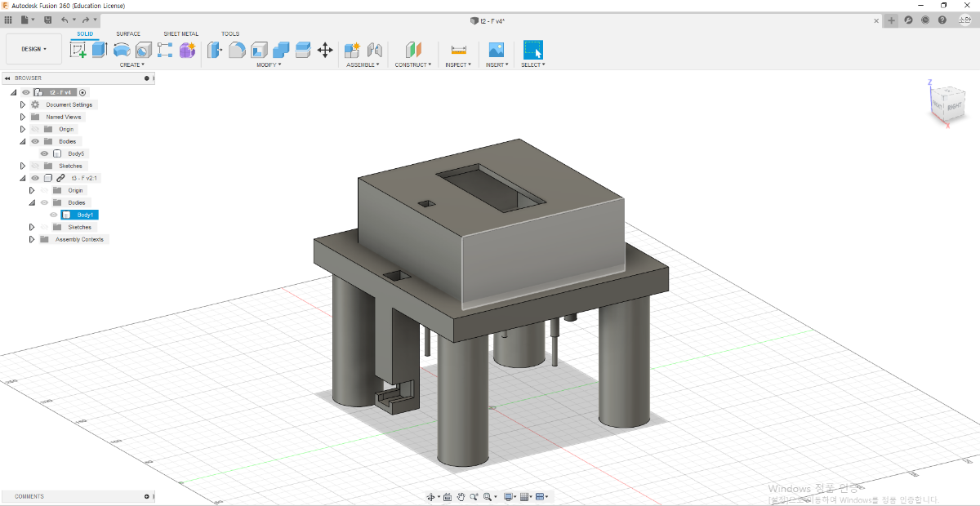This screenshot has height=506, width=980.
Task: Toggle visibility of the t3 - F v2:1 component
Action: tap(35, 178)
